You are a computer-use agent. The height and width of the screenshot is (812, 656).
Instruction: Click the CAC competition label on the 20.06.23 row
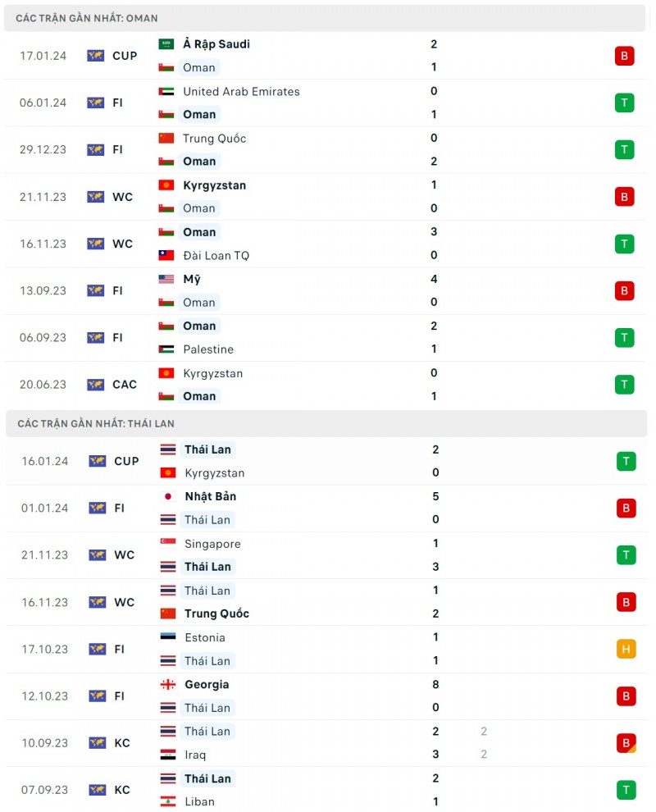(x=125, y=385)
